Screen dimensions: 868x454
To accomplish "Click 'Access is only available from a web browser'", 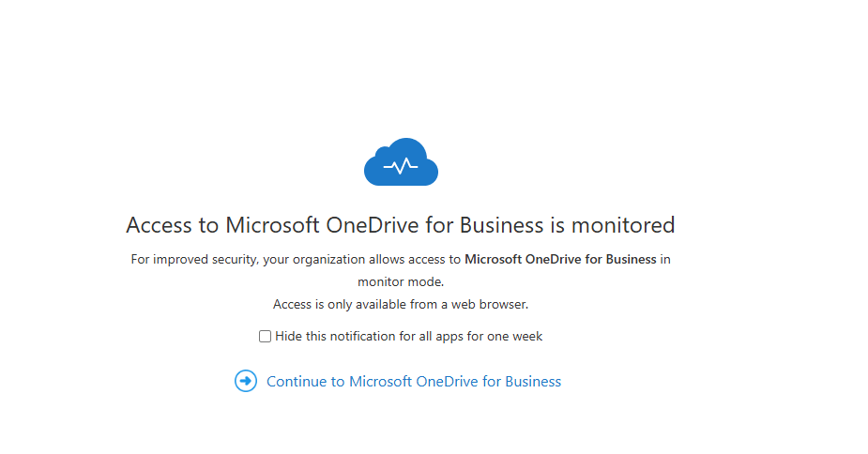I will point(401,304).
